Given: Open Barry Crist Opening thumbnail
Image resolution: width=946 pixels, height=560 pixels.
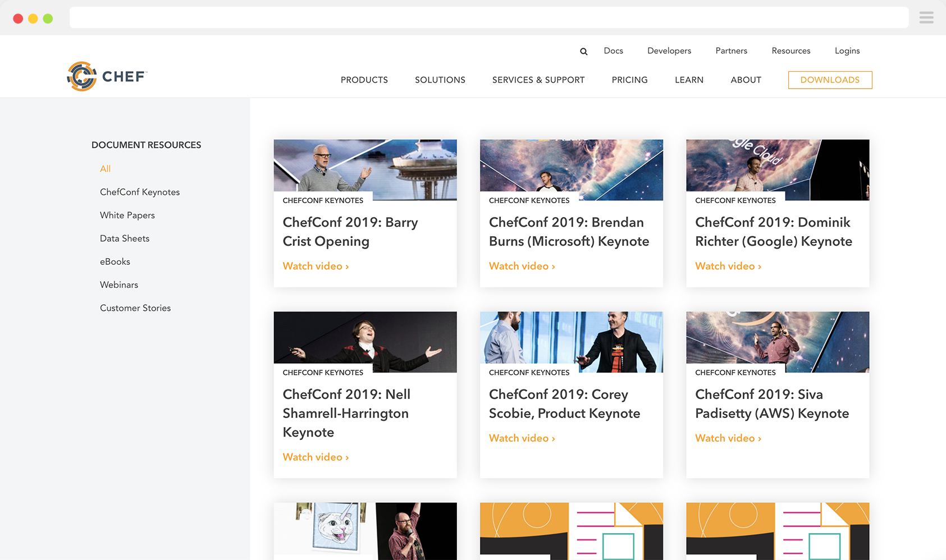Looking at the screenshot, I should 365,169.
